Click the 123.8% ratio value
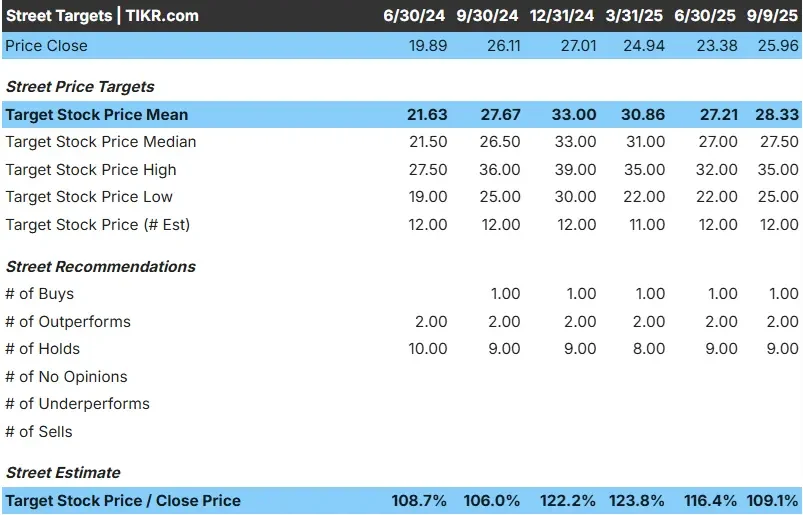The width and height of the screenshot is (803, 515). [x=637, y=501]
